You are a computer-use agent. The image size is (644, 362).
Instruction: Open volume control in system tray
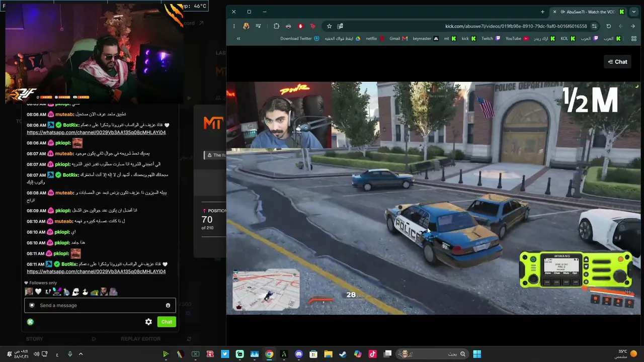pos(36,354)
